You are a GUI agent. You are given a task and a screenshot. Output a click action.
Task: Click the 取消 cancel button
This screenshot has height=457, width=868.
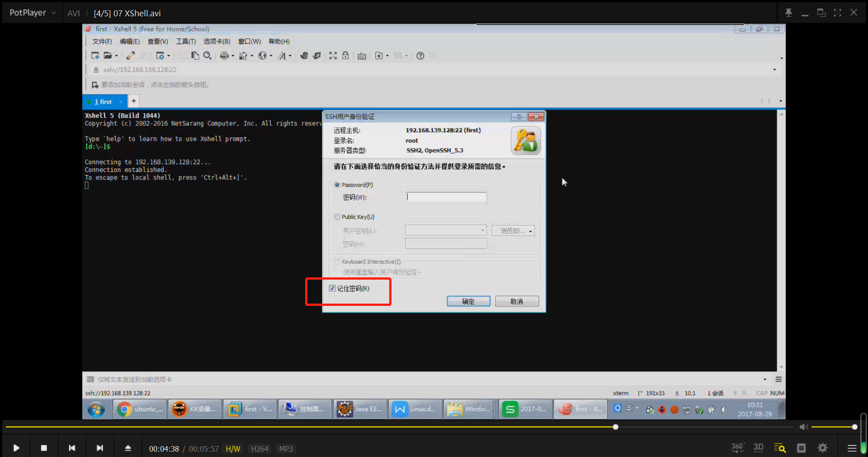[x=517, y=301]
